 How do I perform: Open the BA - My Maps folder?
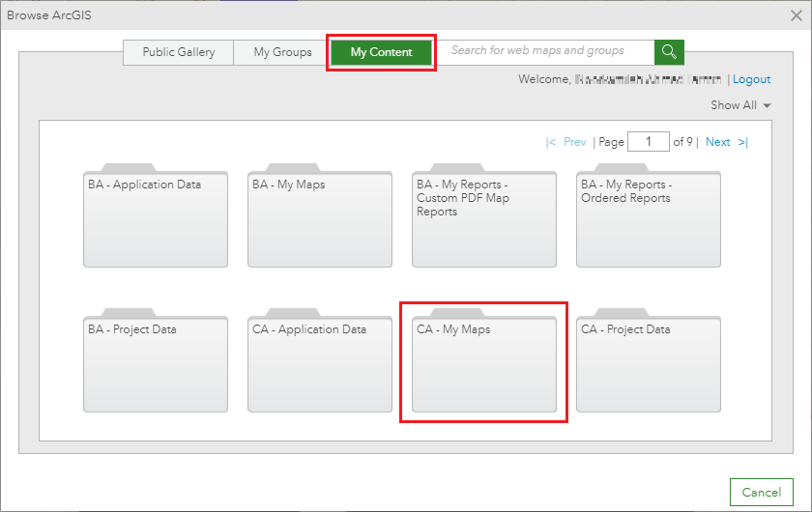[x=320, y=215]
